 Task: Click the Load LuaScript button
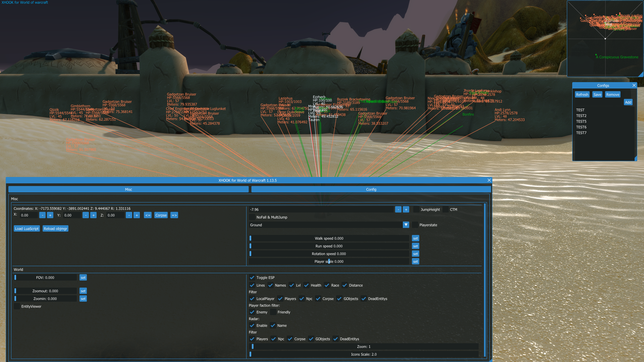[x=27, y=229]
